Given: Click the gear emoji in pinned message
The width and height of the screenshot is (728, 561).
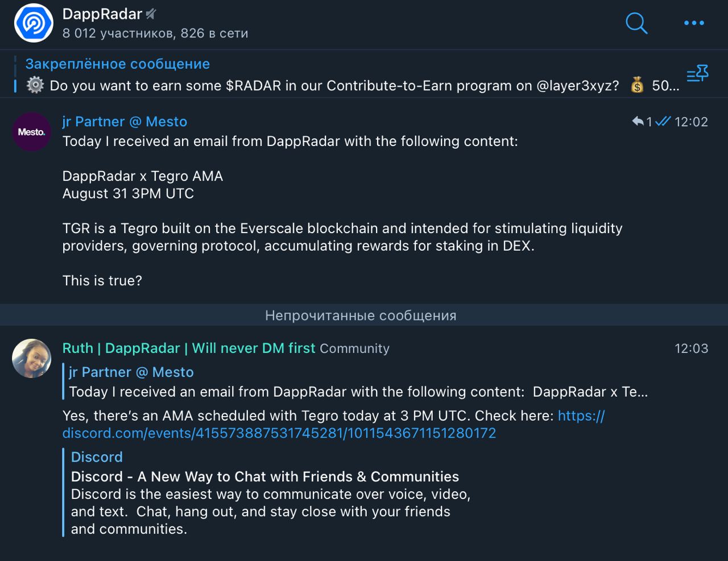Looking at the screenshot, I should pos(35,85).
